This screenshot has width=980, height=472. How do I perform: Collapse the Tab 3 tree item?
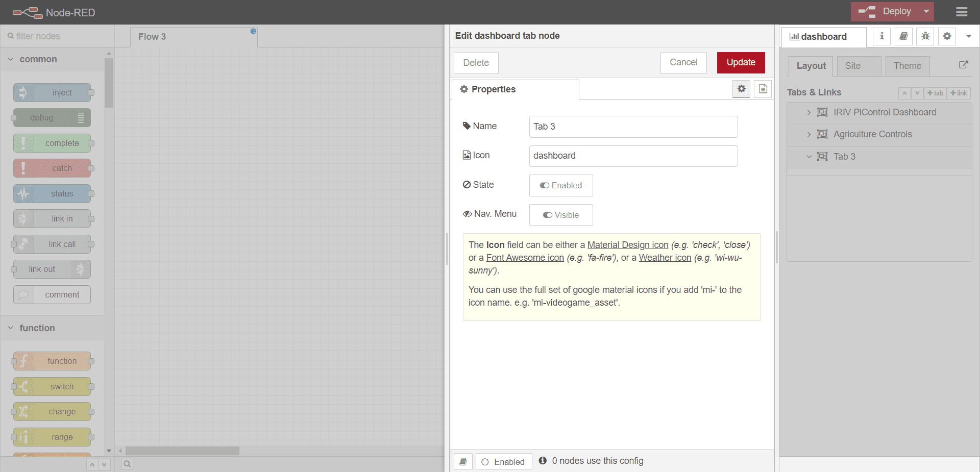[x=808, y=157]
